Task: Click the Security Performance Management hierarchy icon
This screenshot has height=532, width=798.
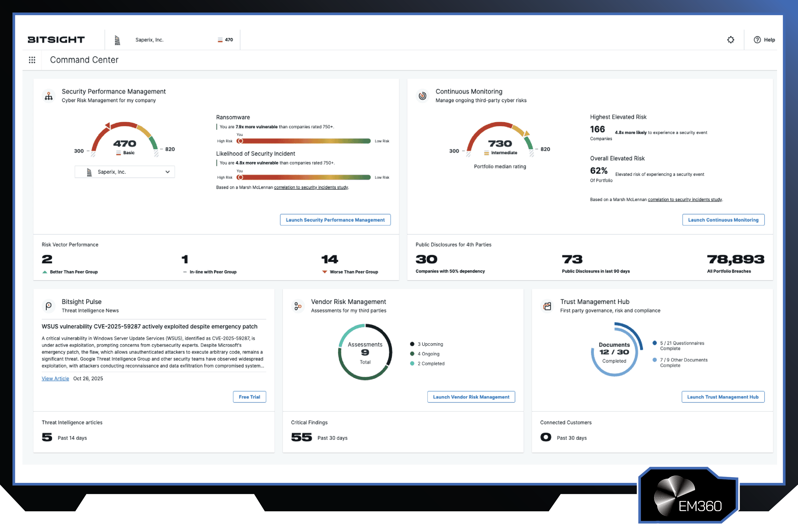Action: pos(49,96)
